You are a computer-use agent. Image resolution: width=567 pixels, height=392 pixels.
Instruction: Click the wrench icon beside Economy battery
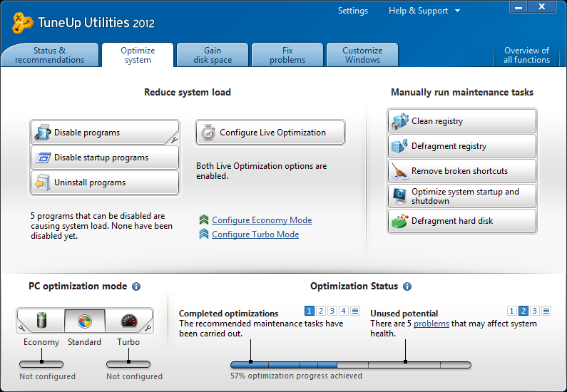(21, 328)
